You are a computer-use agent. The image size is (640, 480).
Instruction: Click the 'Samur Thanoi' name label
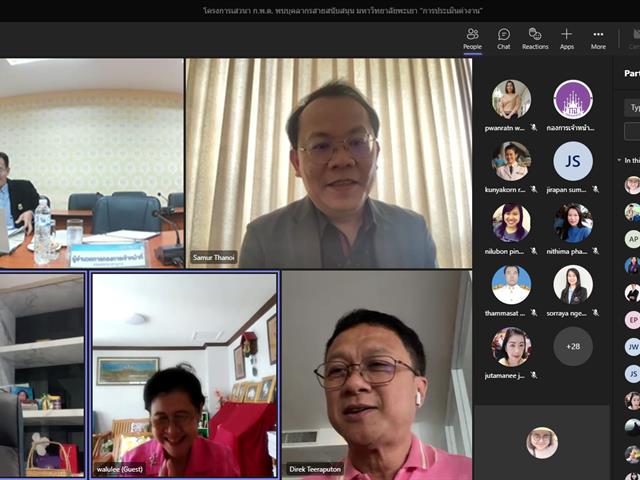coord(214,257)
